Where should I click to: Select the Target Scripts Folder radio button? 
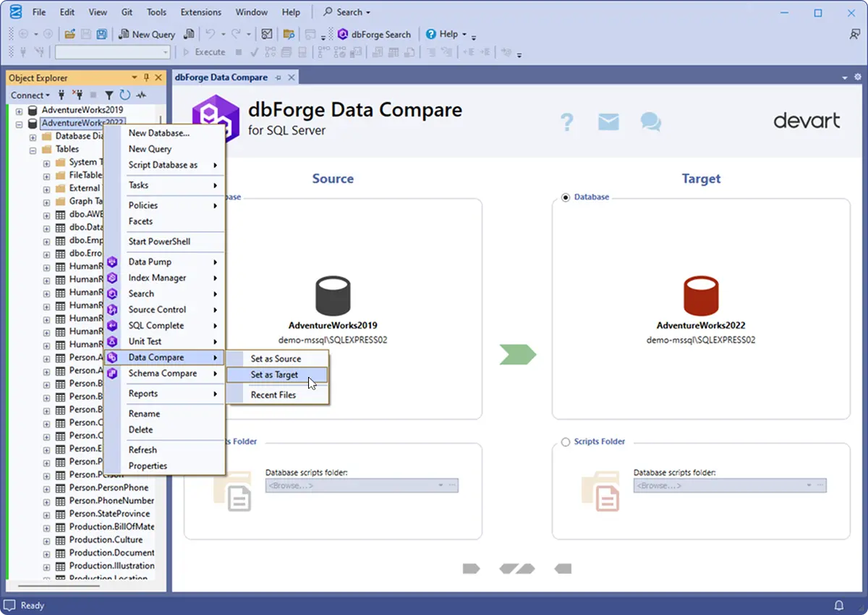[566, 442]
